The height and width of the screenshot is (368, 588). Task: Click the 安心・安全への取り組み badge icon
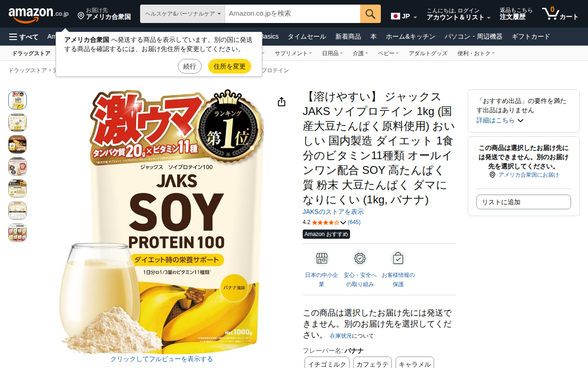click(360, 259)
